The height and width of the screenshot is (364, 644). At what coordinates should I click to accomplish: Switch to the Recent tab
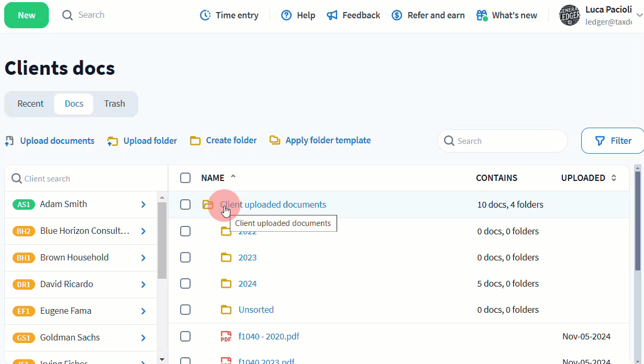(x=30, y=104)
